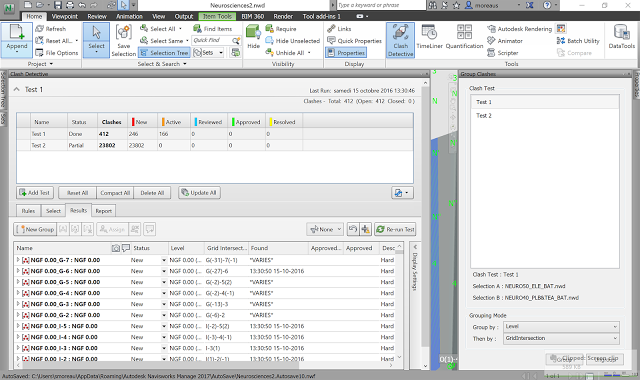Image resolution: width=640 pixels, height=380 pixels.
Task: Open the Clash Detective tool
Action: (x=400, y=40)
